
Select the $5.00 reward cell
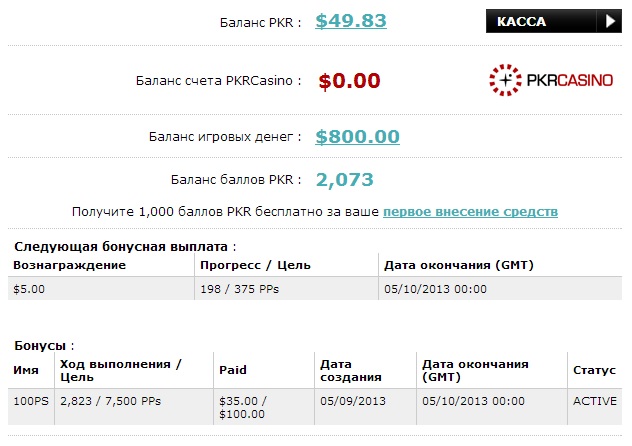pyautogui.click(x=30, y=289)
